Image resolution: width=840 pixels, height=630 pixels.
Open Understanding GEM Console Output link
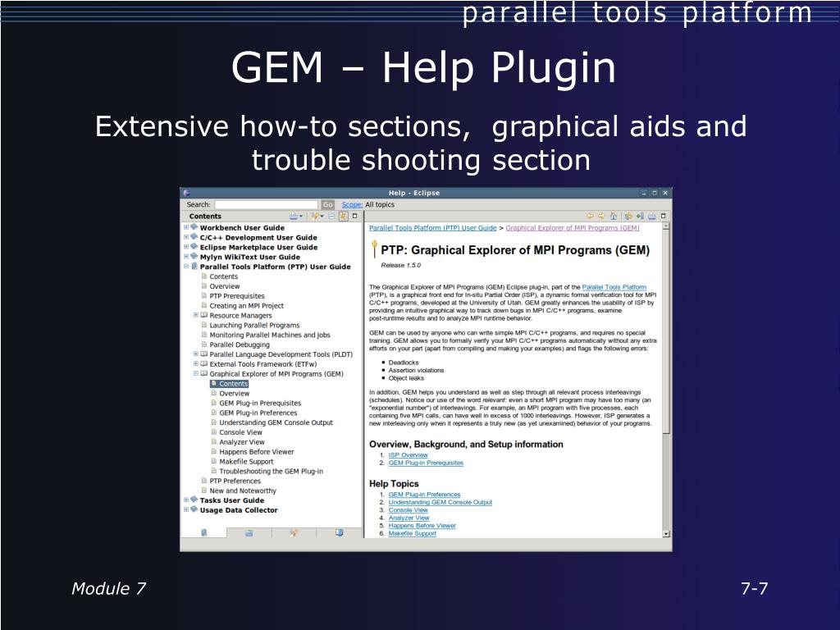click(x=441, y=503)
